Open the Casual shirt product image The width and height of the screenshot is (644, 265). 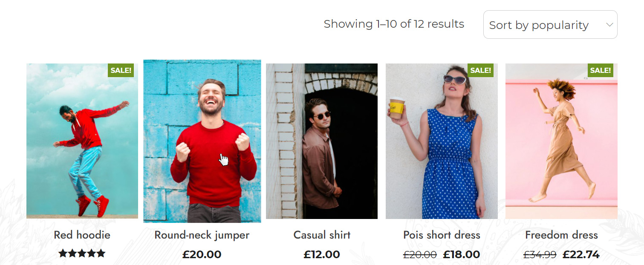click(x=322, y=141)
